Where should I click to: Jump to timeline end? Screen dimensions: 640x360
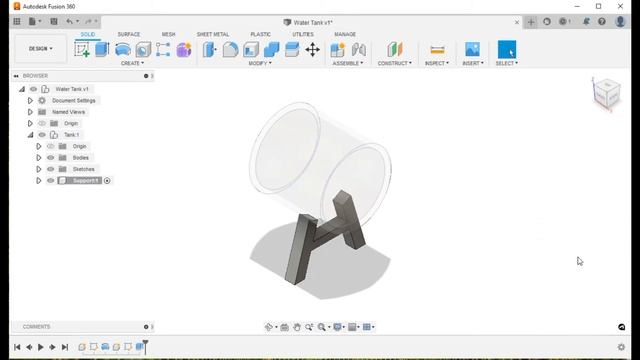pos(64,347)
